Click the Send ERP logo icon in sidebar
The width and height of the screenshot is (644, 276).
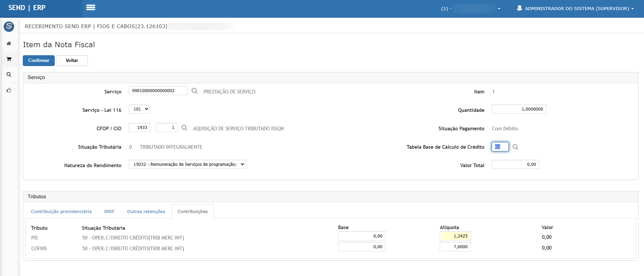[9, 26]
